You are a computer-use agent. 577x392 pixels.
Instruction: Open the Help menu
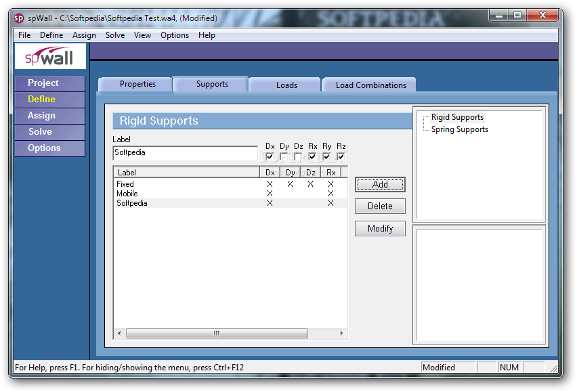pos(207,35)
